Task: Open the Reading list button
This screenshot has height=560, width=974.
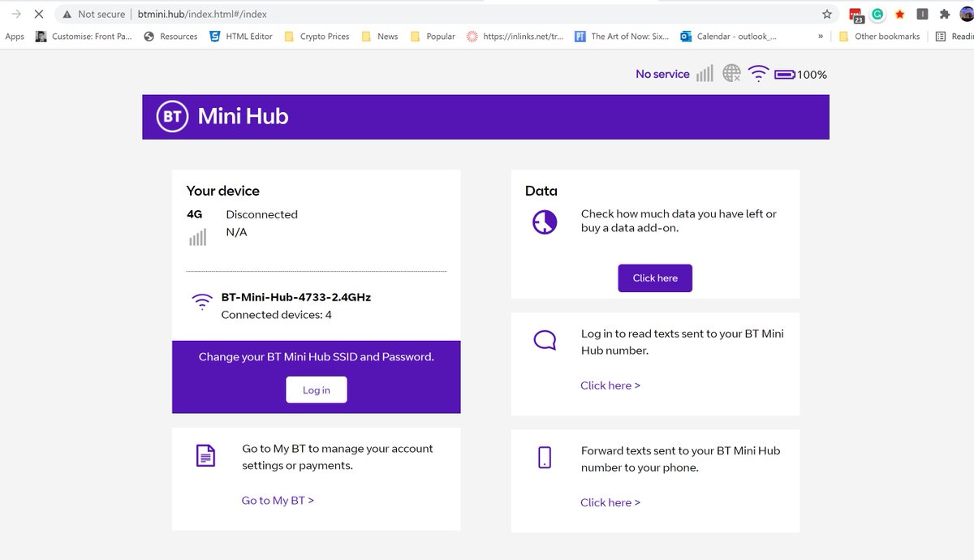Action: pos(954,37)
